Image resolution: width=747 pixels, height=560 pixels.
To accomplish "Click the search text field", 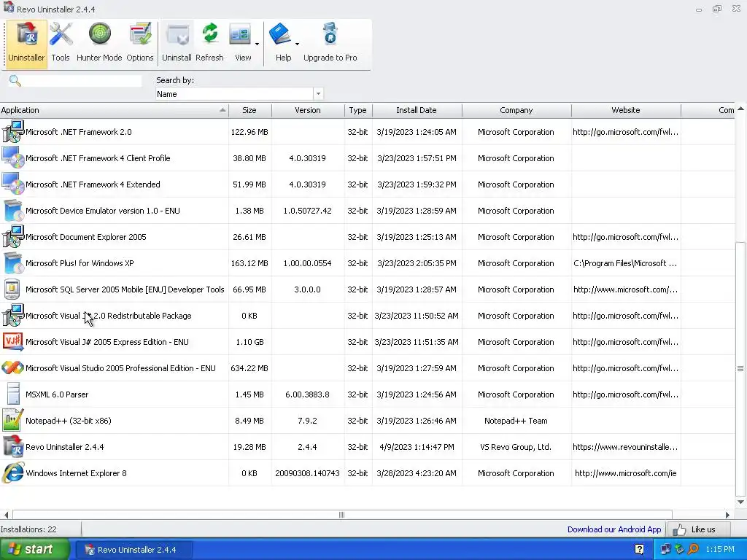I will click(82, 81).
